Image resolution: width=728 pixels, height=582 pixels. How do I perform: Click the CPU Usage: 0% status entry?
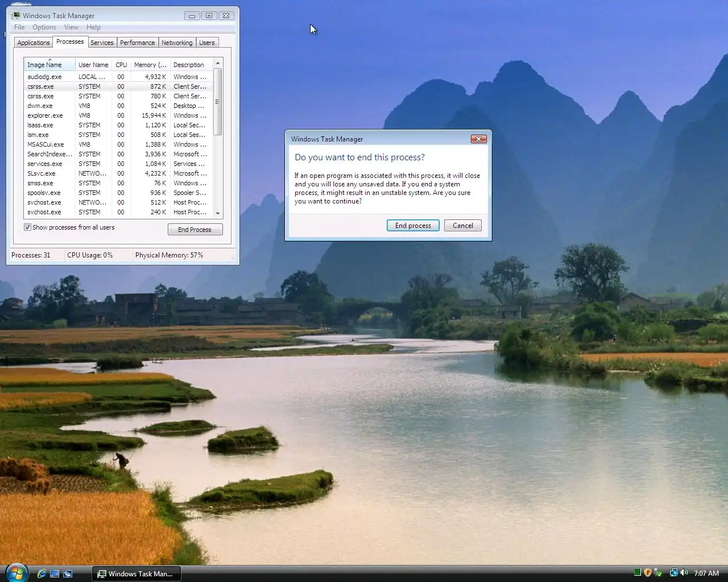click(x=90, y=255)
